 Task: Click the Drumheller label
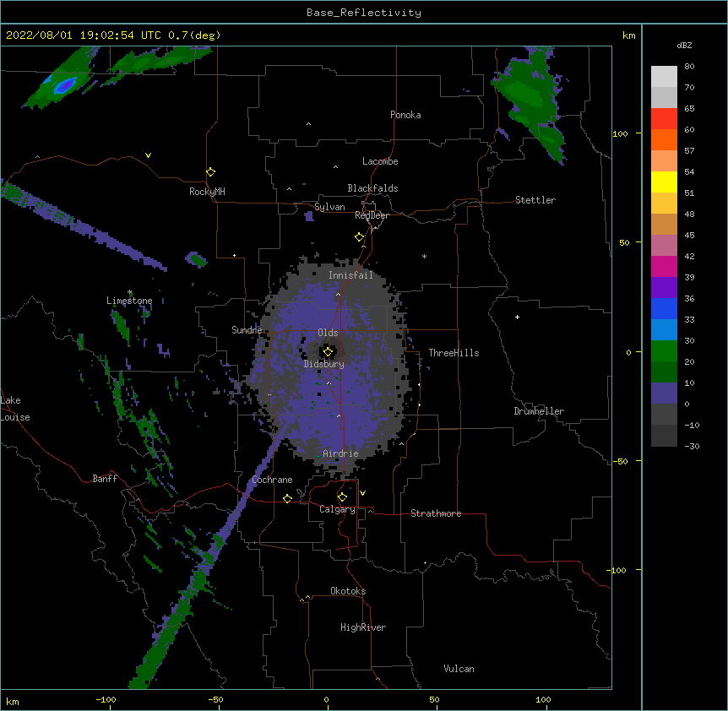tap(539, 411)
